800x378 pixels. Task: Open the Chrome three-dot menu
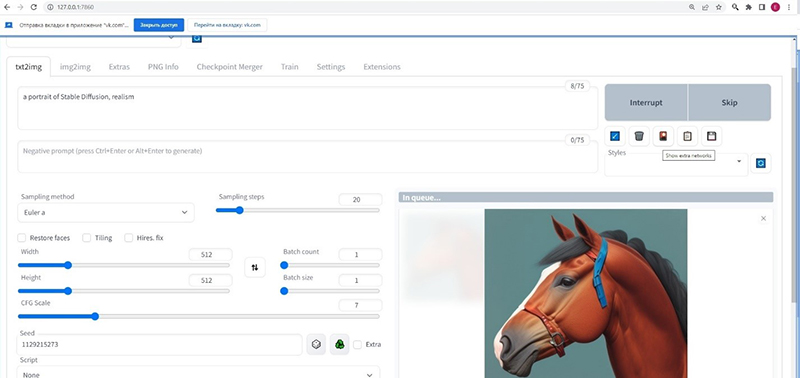[790, 7]
